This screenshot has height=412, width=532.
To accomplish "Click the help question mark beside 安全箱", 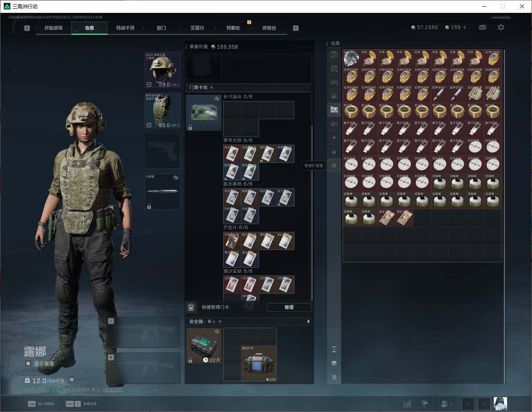I will coord(220,321).
